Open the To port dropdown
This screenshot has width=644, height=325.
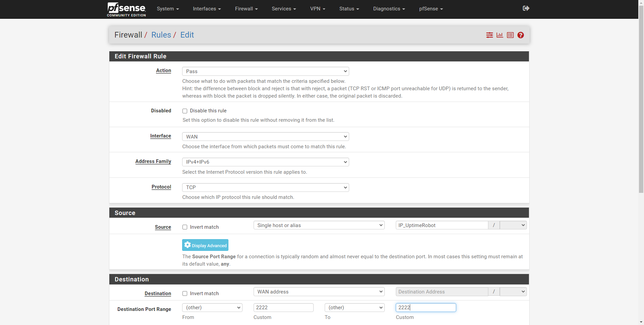(355, 308)
